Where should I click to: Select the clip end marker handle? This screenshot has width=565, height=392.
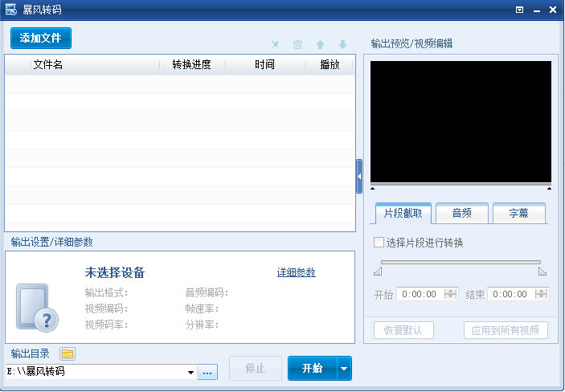tap(542, 272)
